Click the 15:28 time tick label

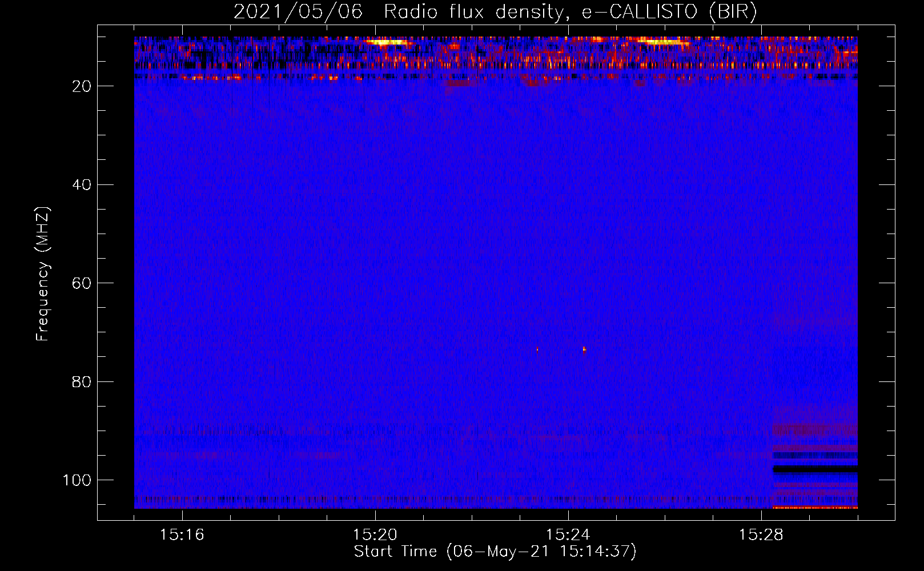(x=761, y=535)
